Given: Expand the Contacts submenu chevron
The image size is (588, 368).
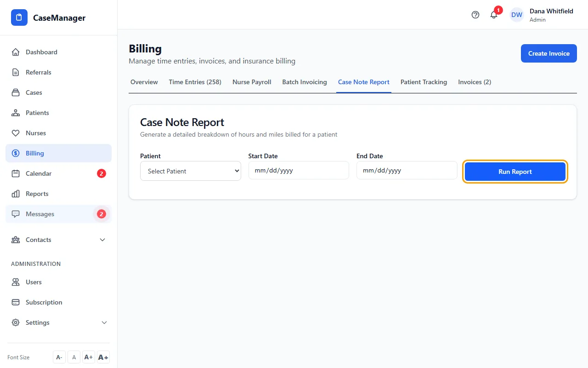Looking at the screenshot, I should [102, 240].
